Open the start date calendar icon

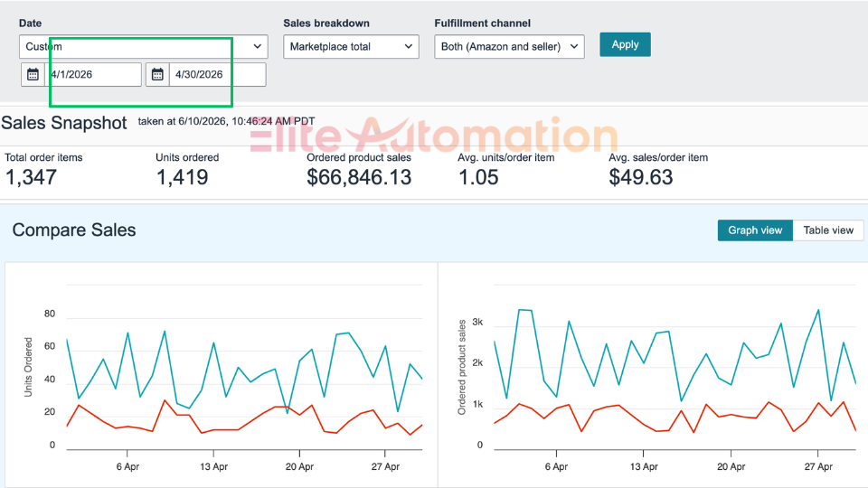33,74
